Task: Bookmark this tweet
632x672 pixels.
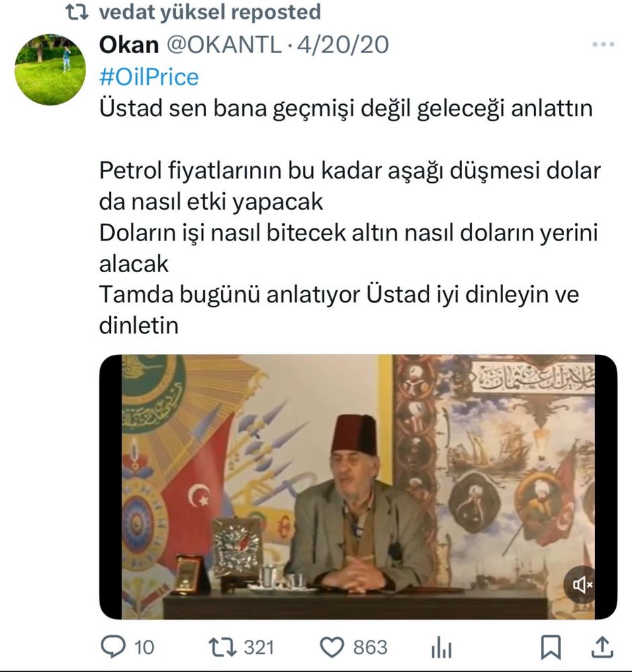Action: click(x=551, y=647)
